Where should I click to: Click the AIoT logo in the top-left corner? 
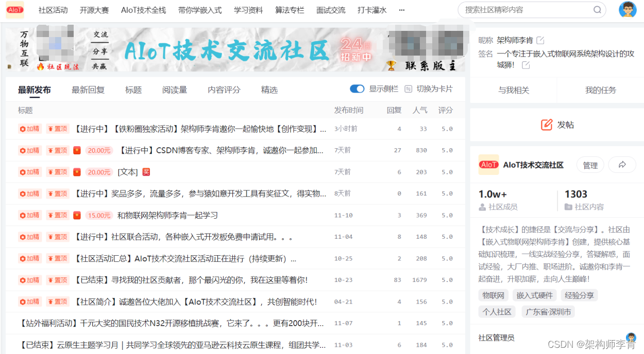click(14, 10)
